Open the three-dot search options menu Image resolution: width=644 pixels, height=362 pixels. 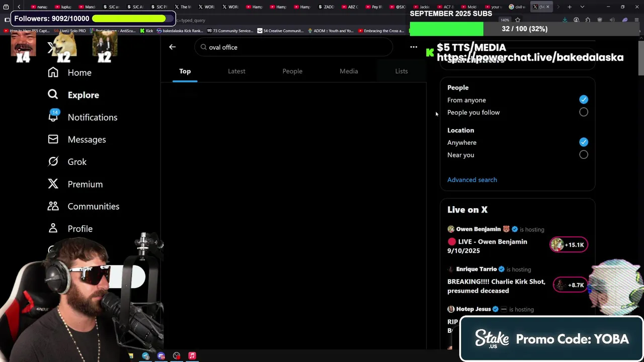tap(414, 47)
